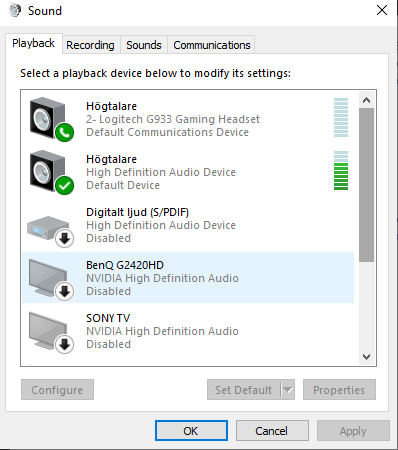This screenshot has height=450, width=398.
Task: Select the 'Default Device' status text
Action: click(123, 185)
